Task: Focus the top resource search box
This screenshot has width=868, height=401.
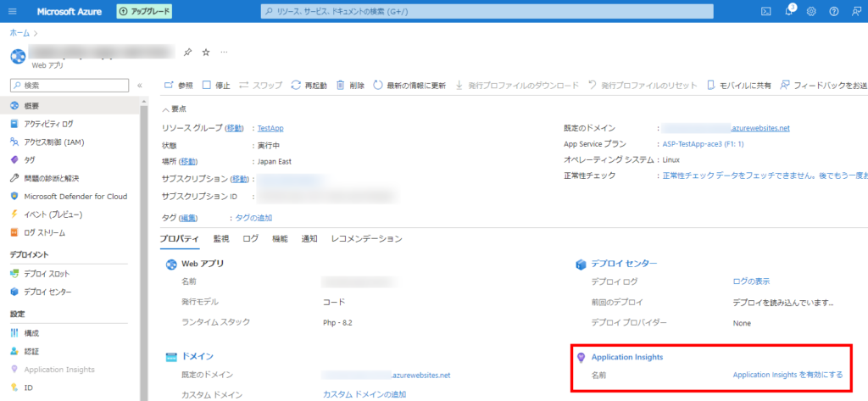Action: click(487, 12)
